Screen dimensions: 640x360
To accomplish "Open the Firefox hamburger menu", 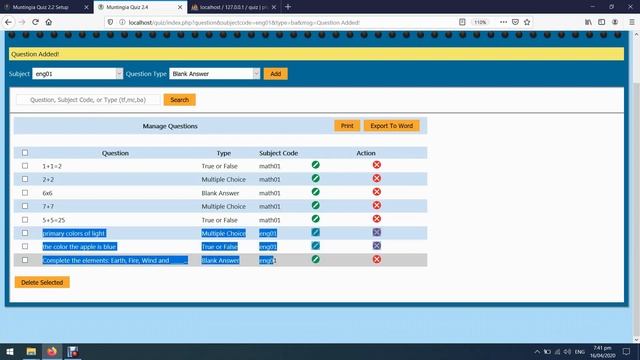I will coord(632,22).
